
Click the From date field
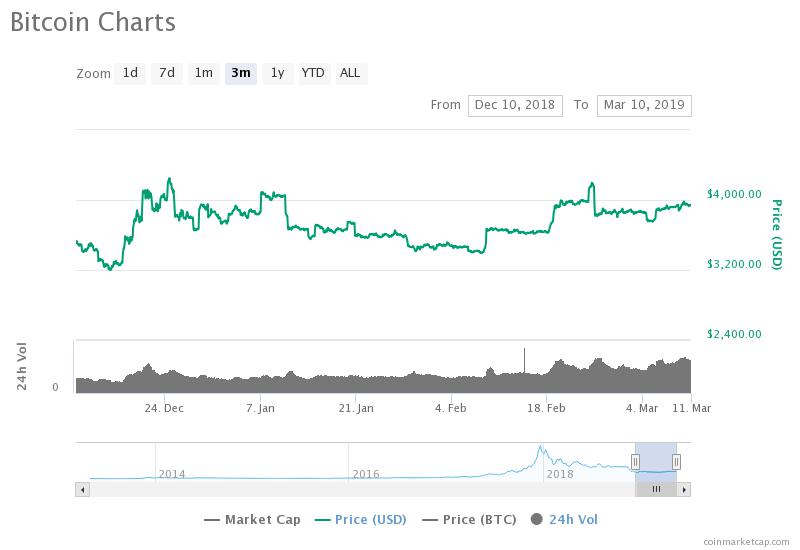pyautogui.click(x=515, y=105)
